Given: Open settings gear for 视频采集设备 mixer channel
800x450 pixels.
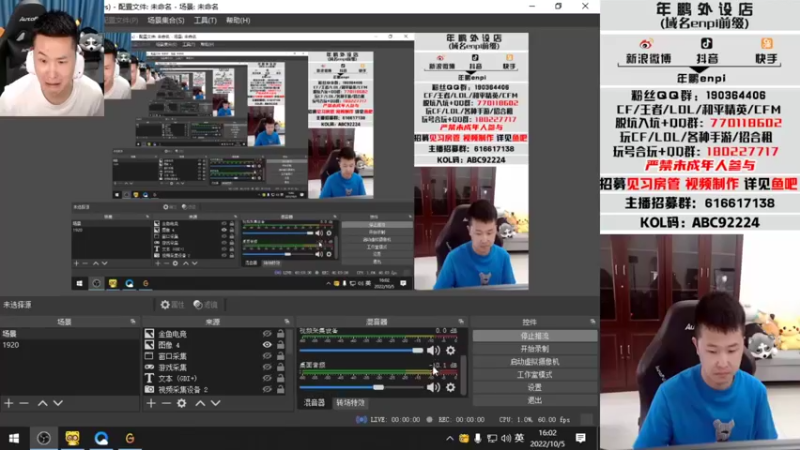Looking at the screenshot, I should coord(451,351).
